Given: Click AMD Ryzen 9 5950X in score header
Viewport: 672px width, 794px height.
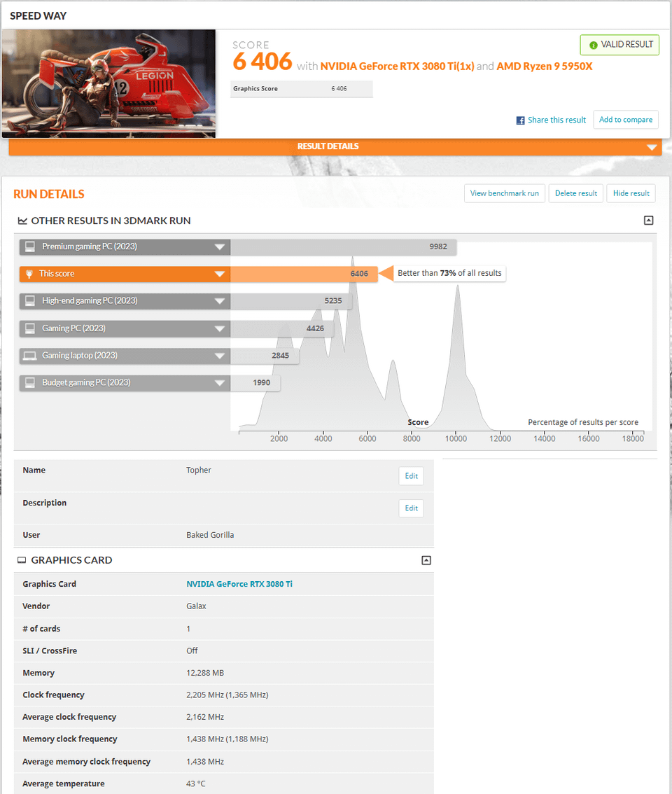Looking at the screenshot, I should coord(545,67).
